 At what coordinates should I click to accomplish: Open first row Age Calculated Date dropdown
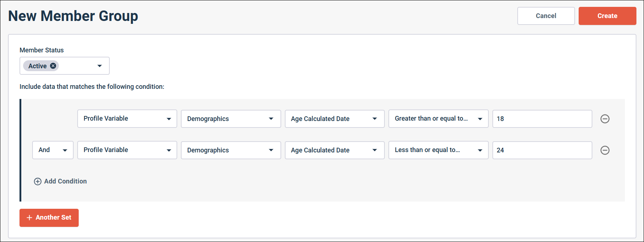(x=334, y=119)
